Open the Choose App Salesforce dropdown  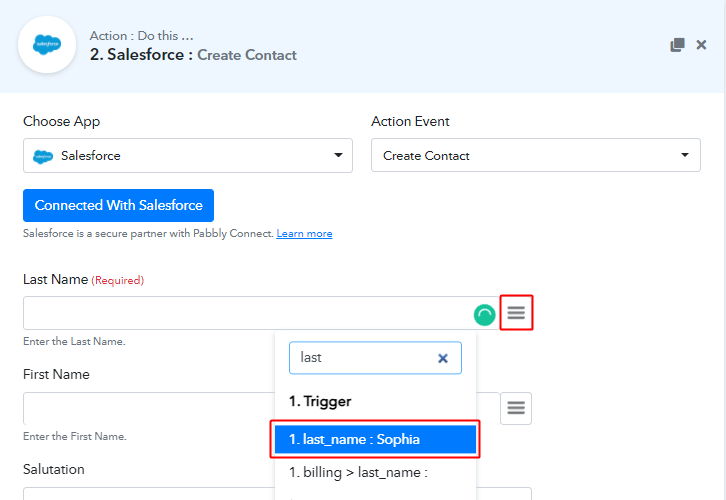188,156
